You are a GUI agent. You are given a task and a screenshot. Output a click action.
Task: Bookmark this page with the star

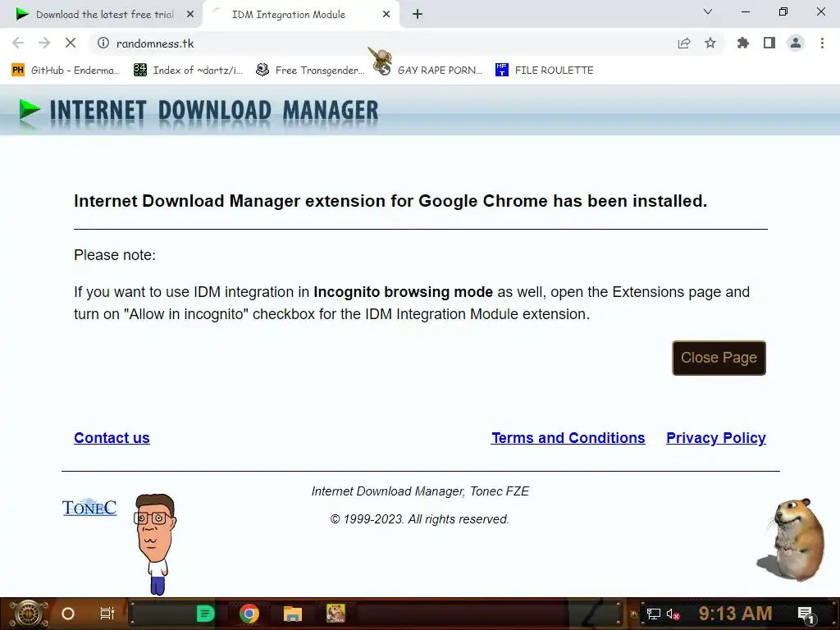point(710,43)
